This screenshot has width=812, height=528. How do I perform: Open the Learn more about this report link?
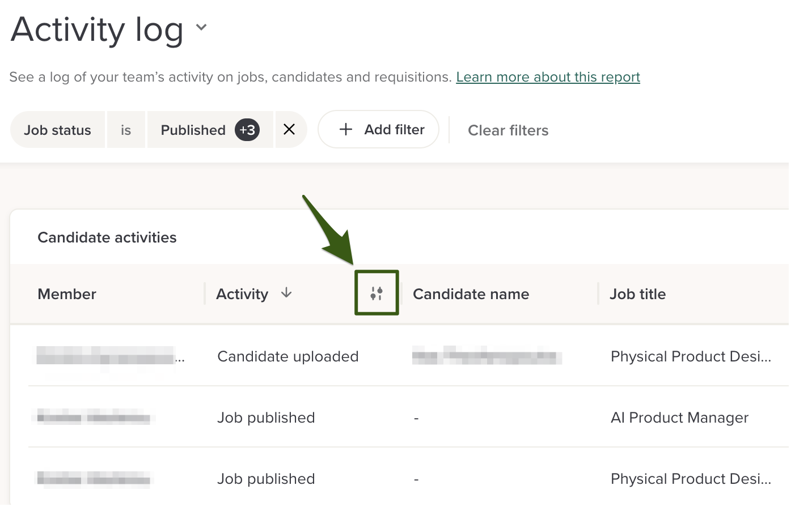(548, 77)
